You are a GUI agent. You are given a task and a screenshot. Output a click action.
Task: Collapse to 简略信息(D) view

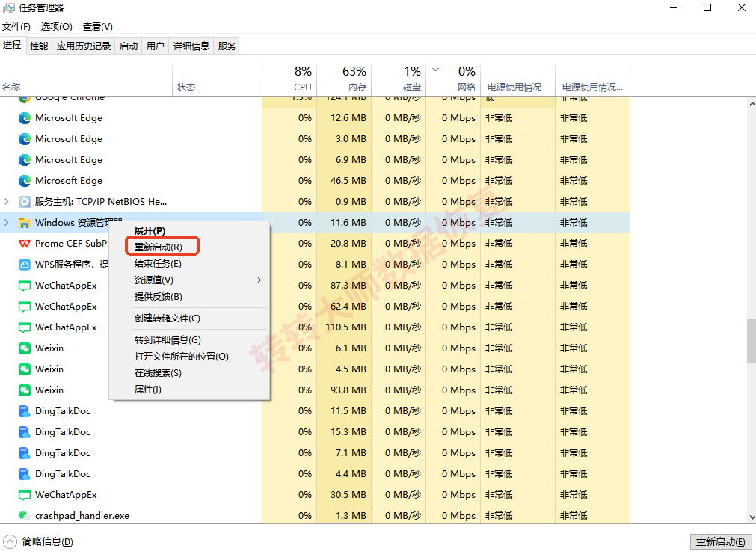pos(39,541)
